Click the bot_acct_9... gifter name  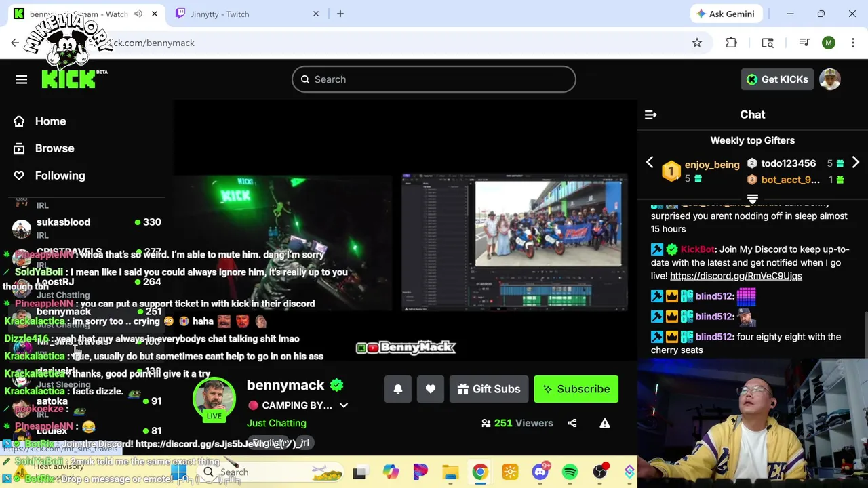(x=790, y=180)
